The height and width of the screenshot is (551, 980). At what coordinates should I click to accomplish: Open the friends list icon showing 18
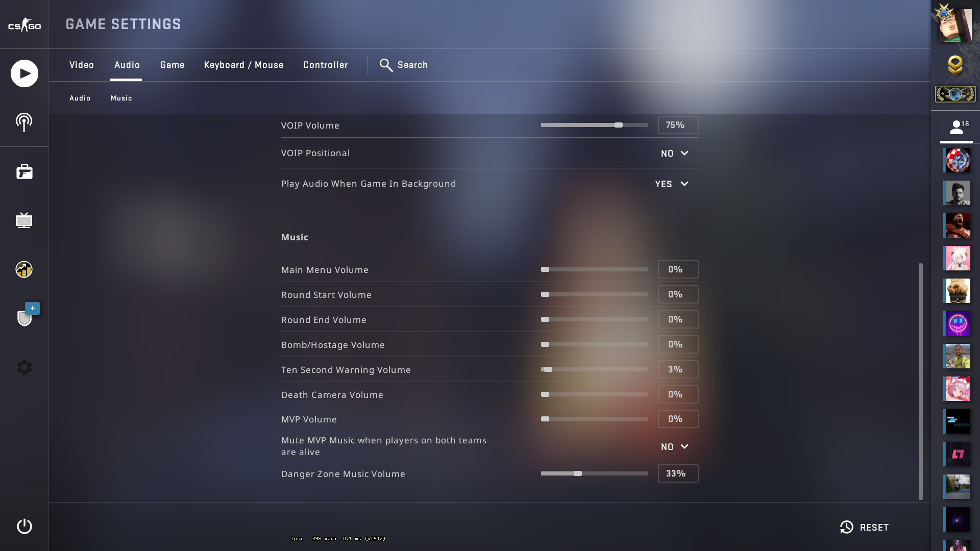point(956,128)
